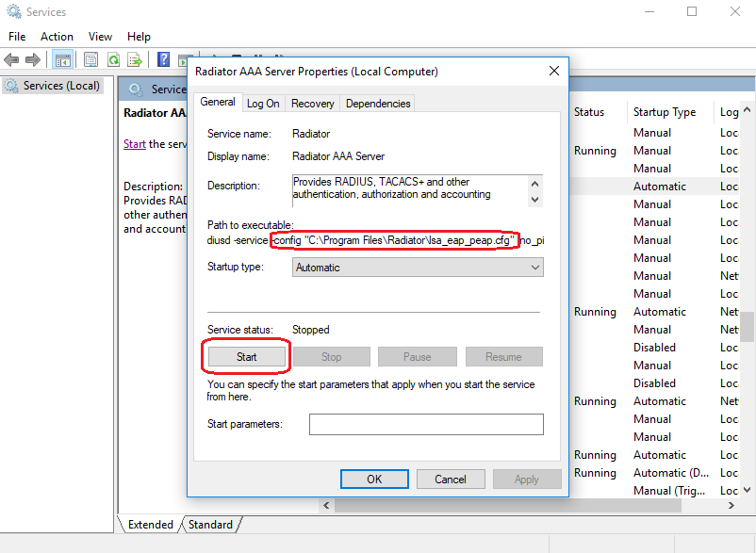Switch to the Dependencies tab
Image resolution: width=756 pixels, height=553 pixels.
378,104
